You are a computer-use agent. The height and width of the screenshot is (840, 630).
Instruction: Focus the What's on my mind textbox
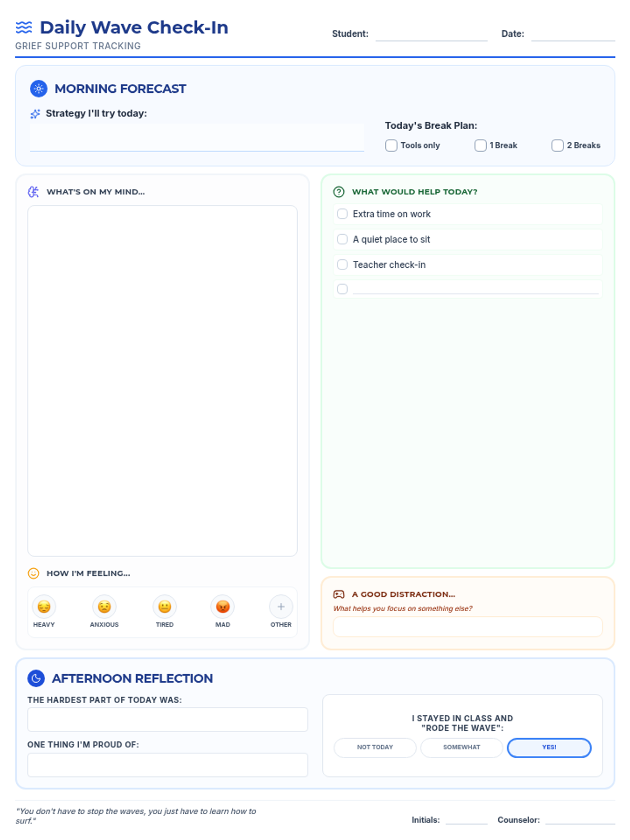[163, 381]
